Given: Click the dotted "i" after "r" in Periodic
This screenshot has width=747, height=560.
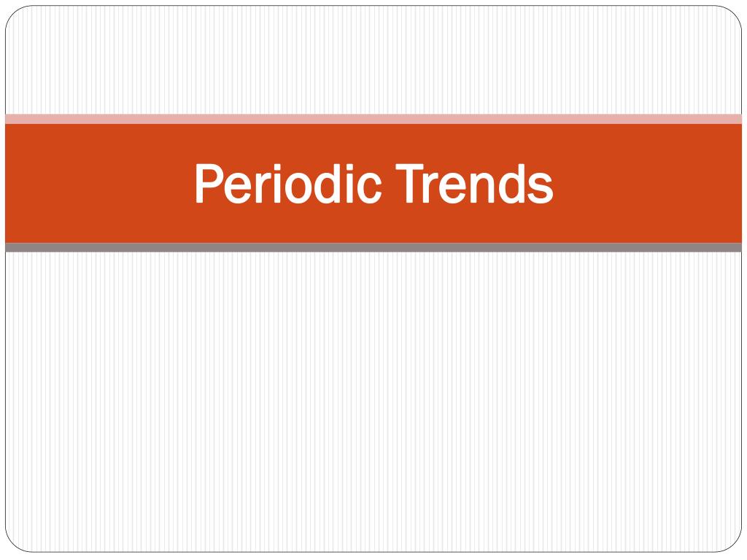Looking at the screenshot, I should 276,184.
